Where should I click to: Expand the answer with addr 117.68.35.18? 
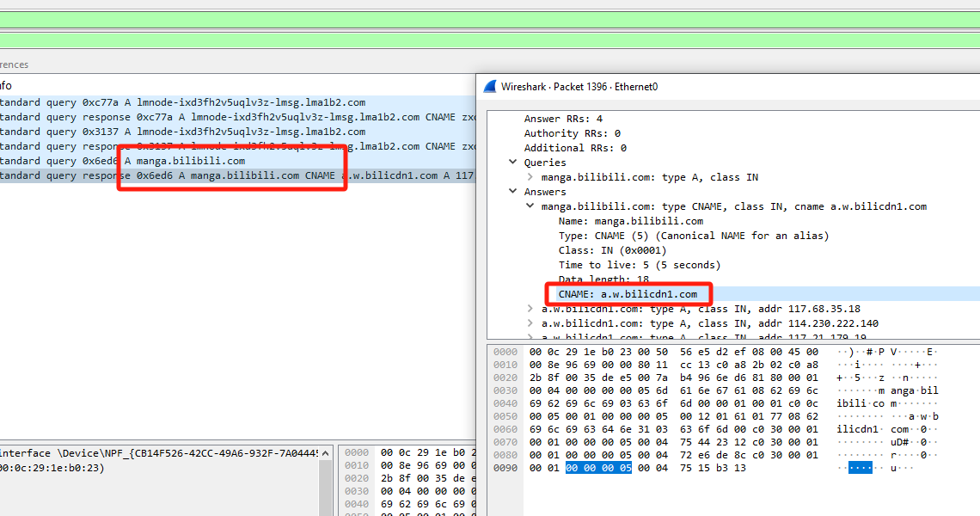(531, 309)
